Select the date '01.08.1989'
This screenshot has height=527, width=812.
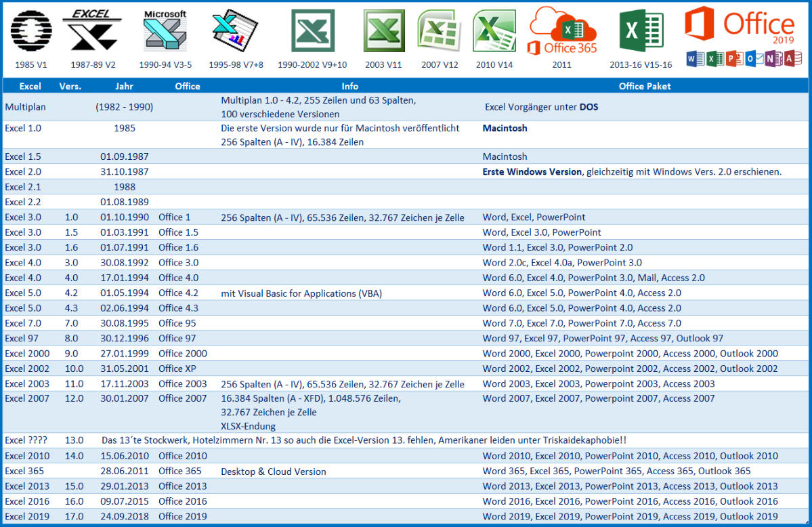tap(125, 202)
